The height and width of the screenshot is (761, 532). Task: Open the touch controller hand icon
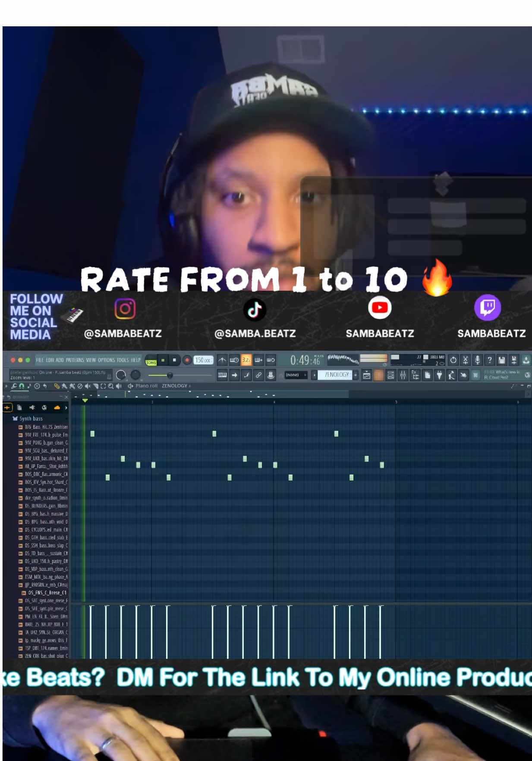tap(463, 375)
